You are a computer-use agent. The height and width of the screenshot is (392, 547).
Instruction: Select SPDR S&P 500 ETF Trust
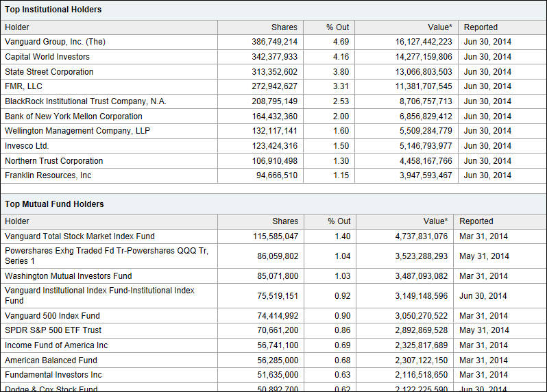click(x=53, y=330)
